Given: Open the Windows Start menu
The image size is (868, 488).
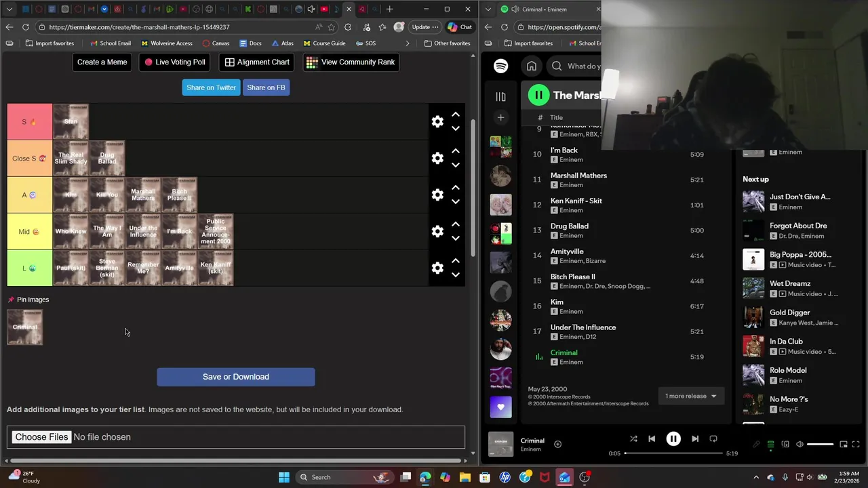Looking at the screenshot, I should (x=284, y=477).
